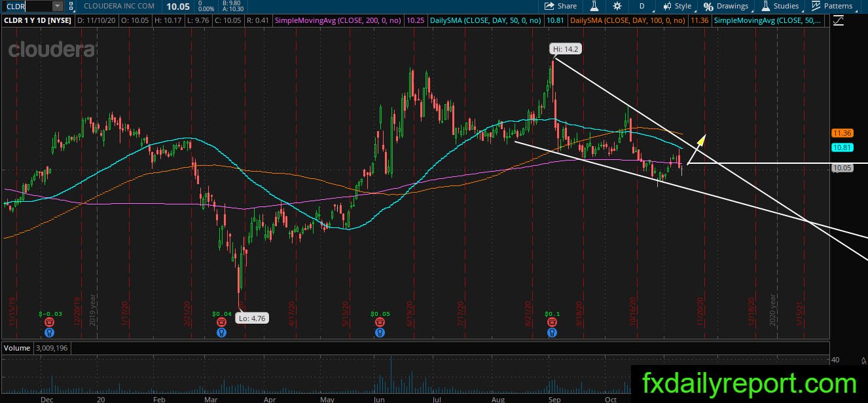
Task: Click the blue bulb icon under $0.1
Action: pos(552,332)
